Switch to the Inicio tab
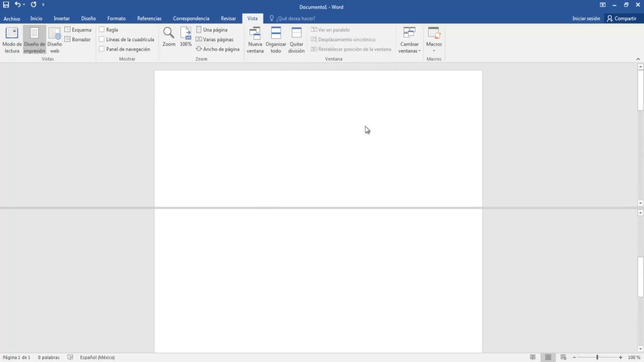This screenshot has width=644, height=362. tap(36, 19)
